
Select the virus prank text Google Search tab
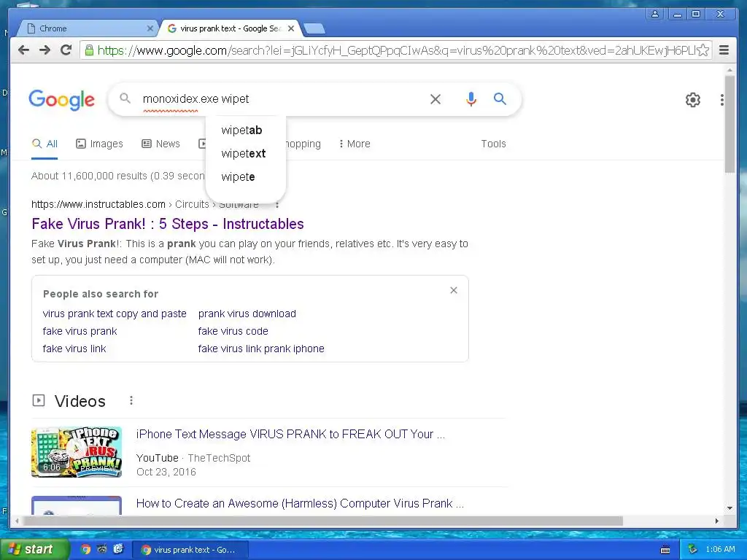click(x=230, y=28)
